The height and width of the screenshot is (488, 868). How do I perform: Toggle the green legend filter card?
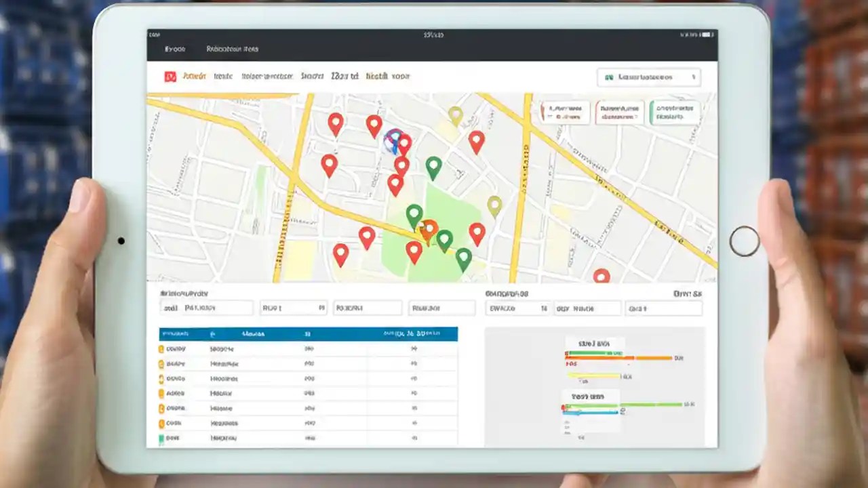[x=675, y=112]
